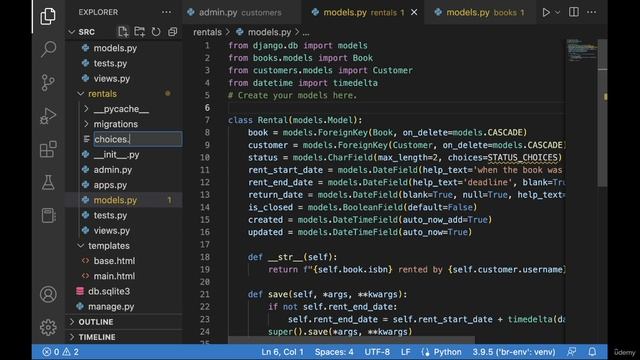Open the Search view in activity bar
Image resolution: width=640 pixels, height=360 pixels.
coord(48,49)
